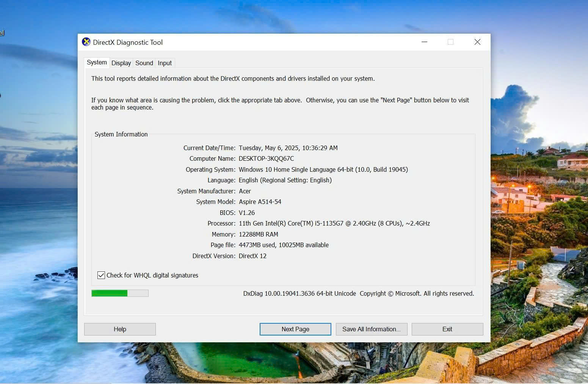
Task: Click the DirectX logo icon in title bar
Action: click(x=86, y=42)
